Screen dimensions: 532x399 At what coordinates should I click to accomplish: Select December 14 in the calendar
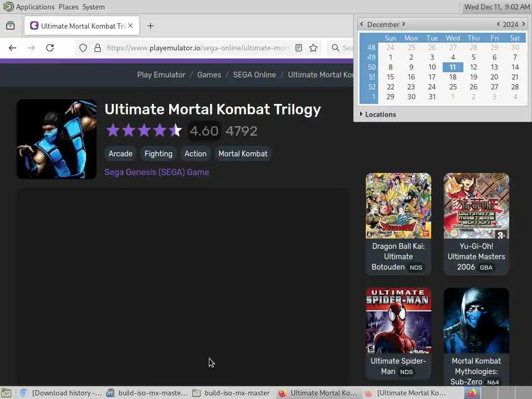click(515, 67)
